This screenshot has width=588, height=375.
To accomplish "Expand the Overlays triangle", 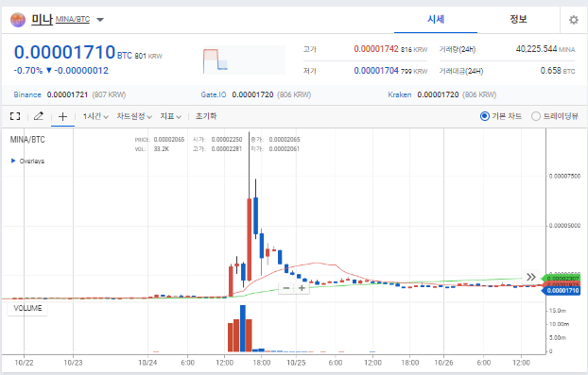I will tap(13, 161).
